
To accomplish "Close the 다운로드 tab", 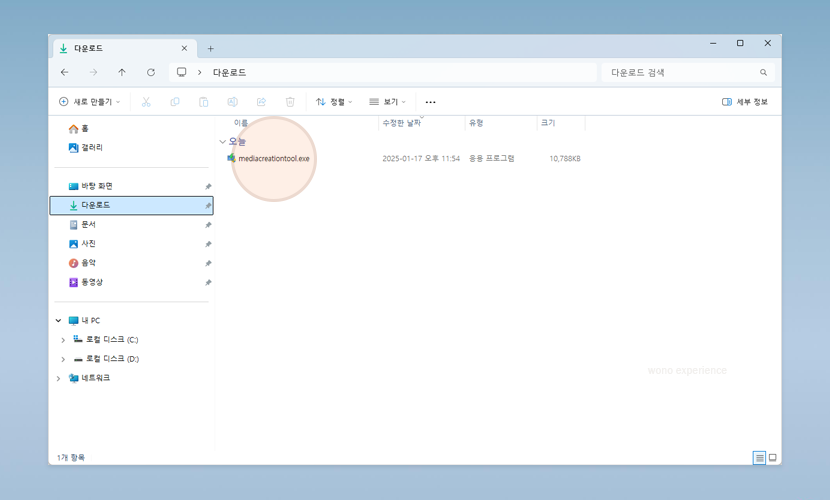I will 184,48.
